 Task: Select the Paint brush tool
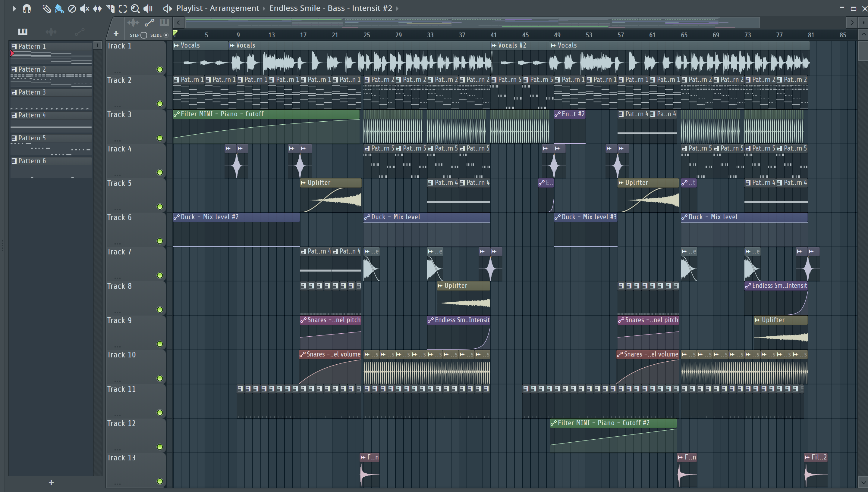point(59,8)
